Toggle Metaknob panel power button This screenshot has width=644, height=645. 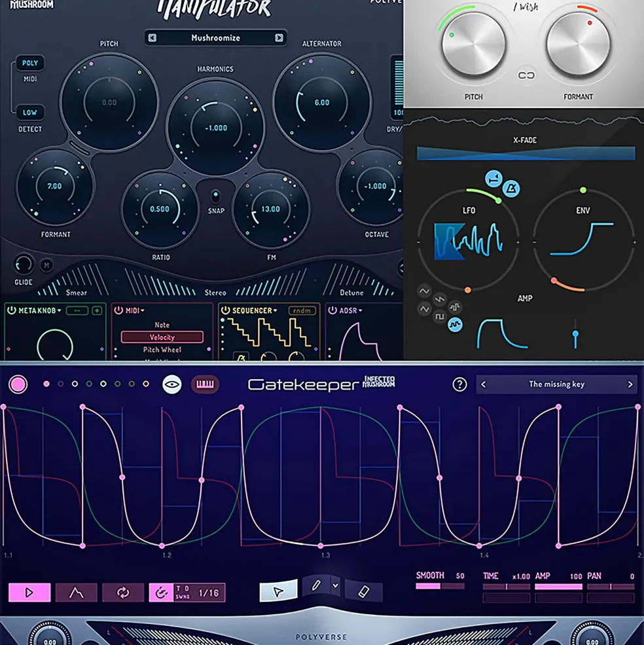[x=12, y=310]
